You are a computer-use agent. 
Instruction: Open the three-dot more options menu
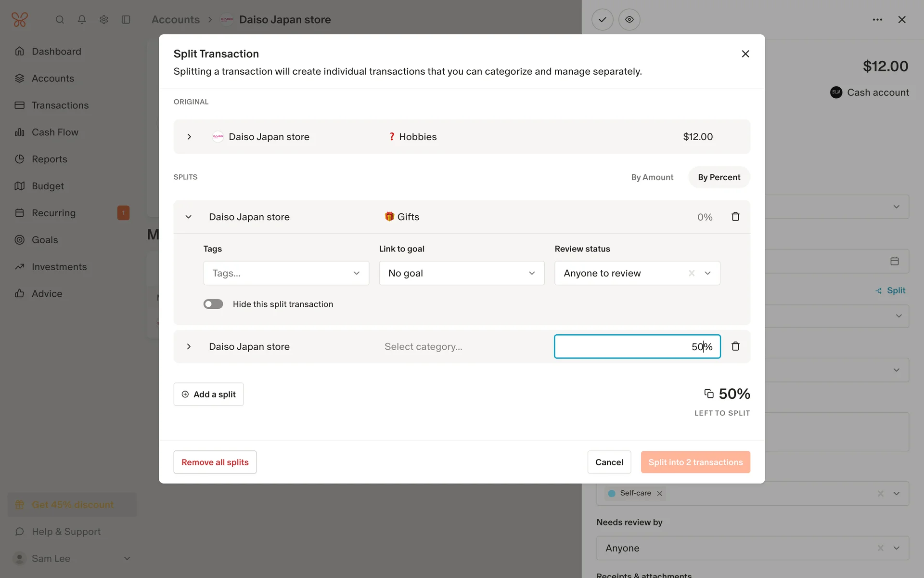tap(877, 20)
